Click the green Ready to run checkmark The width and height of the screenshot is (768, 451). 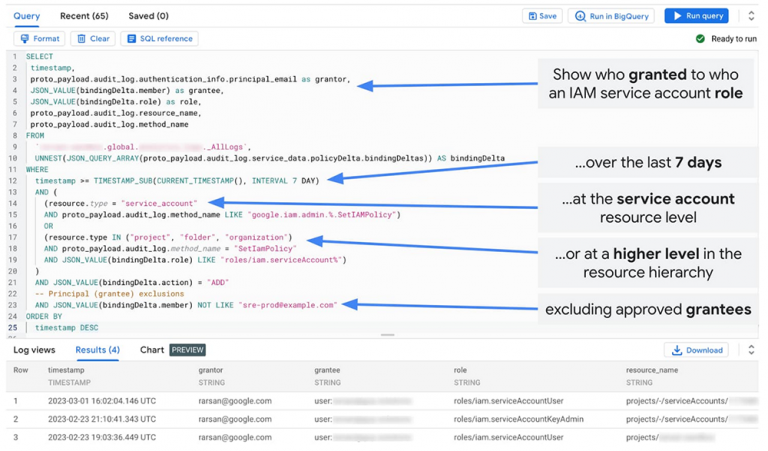pyautogui.click(x=700, y=39)
